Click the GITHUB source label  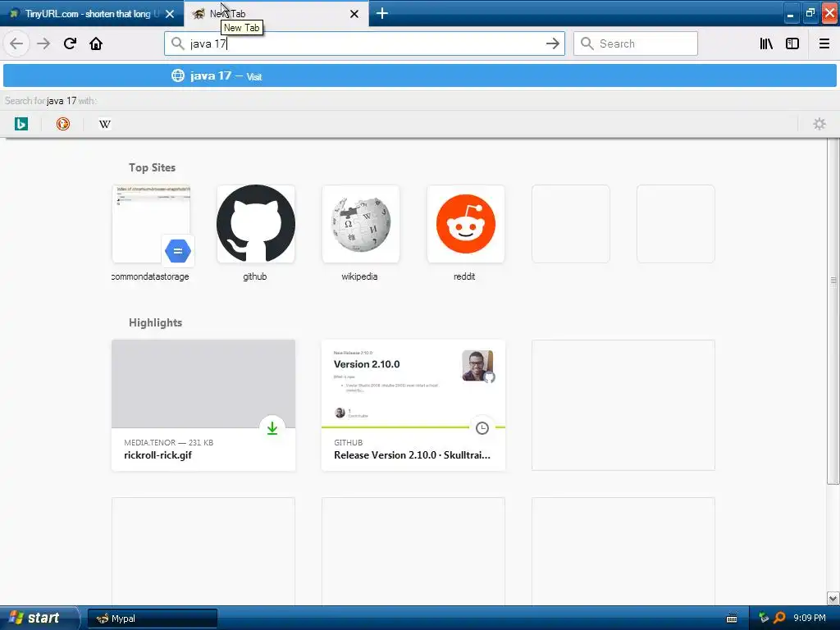[x=348, y=442]
